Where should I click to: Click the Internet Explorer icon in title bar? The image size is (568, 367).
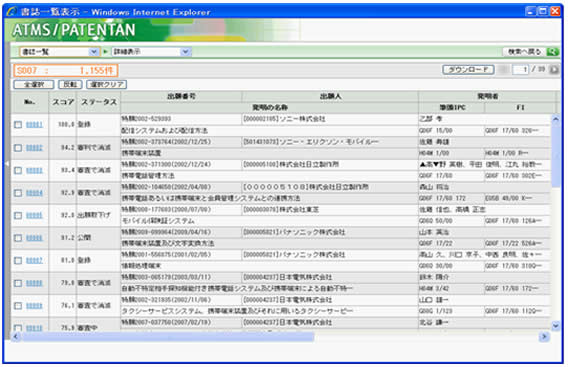(x=12, y=12)
